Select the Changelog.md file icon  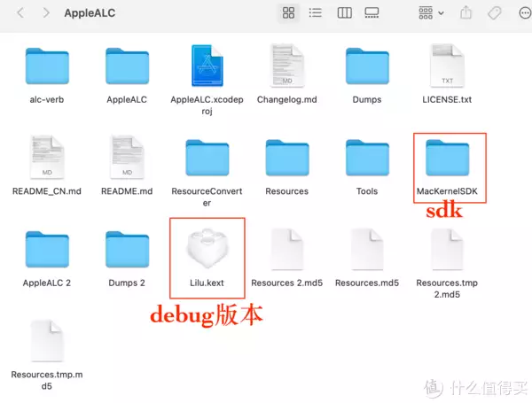pyautogui.click(x=287, y=66)
